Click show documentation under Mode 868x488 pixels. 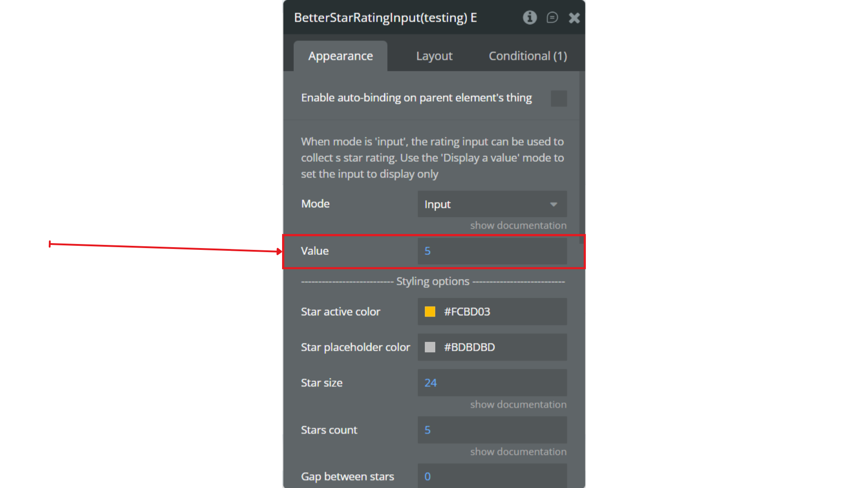518,225
